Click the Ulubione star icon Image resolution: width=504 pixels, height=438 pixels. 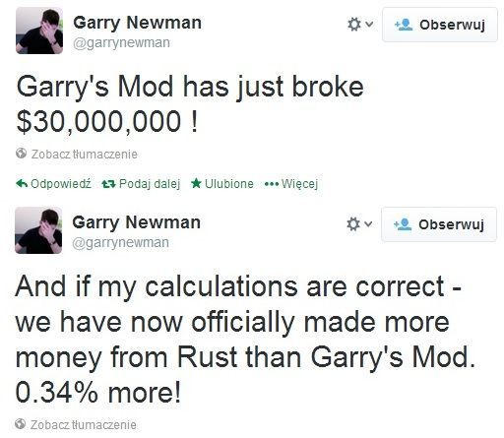point(196,183)
